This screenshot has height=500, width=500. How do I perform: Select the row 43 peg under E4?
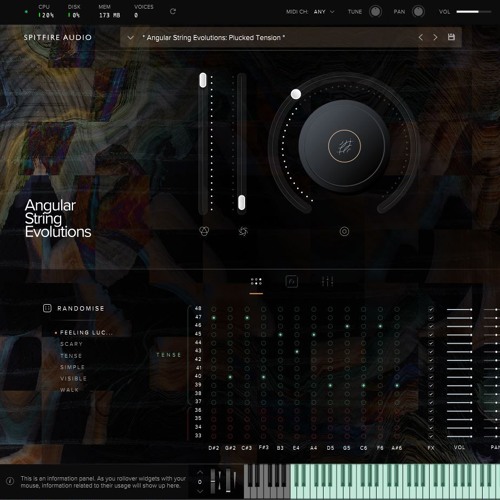(297, 351)
